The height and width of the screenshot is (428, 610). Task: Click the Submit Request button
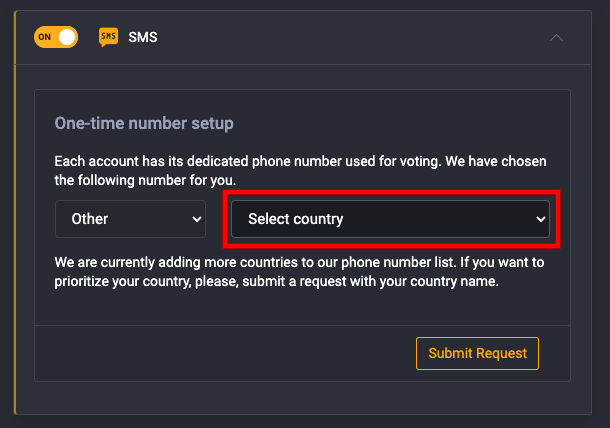pyautogui.click(x=477, y=353)
